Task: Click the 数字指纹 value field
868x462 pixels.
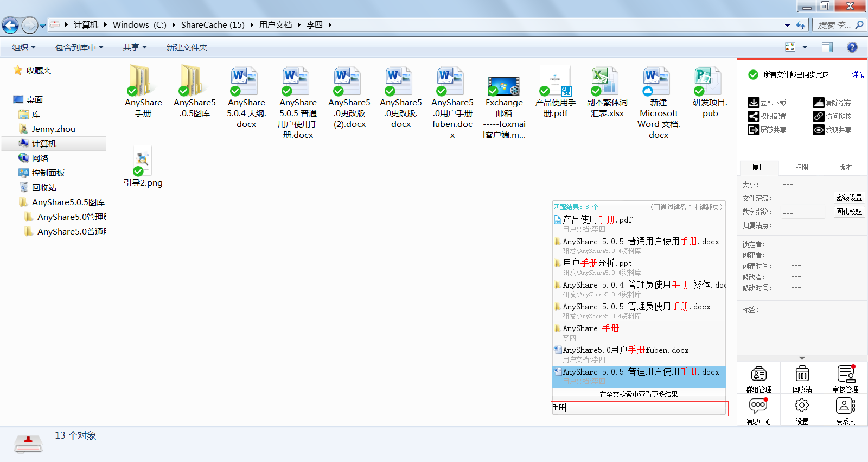Action: pos(803,212)
